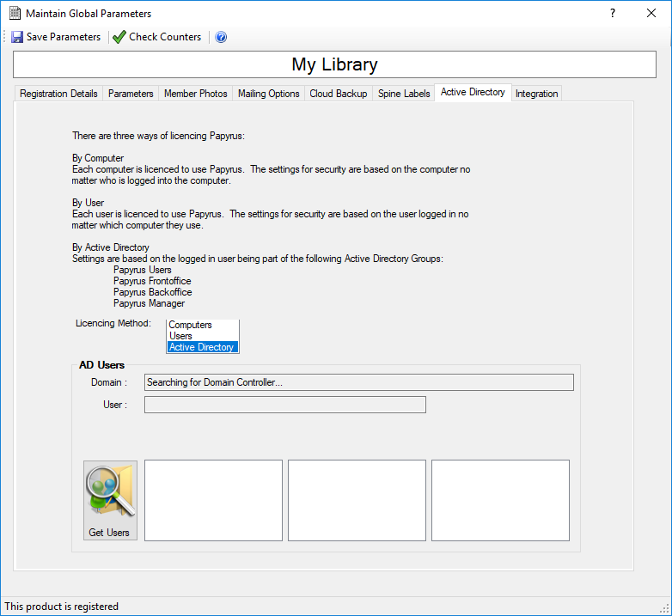Click the Check Counters label
672x616 pixels.
point(165,37)
